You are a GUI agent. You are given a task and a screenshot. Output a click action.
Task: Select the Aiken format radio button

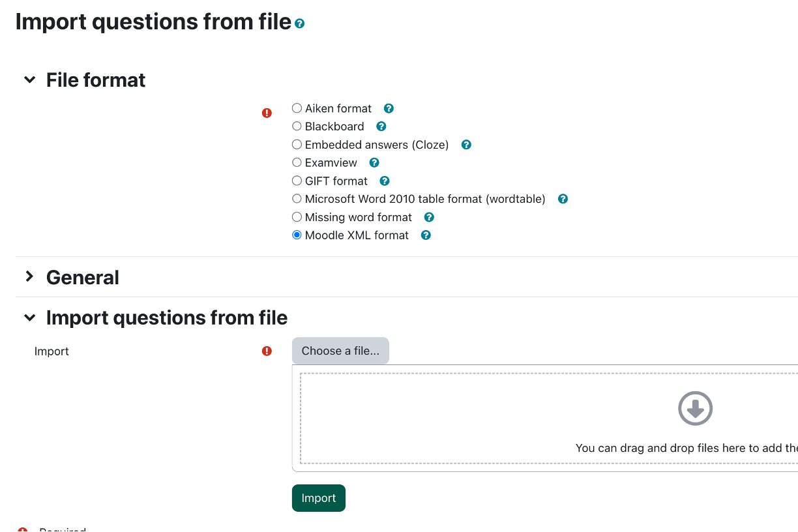pos(297,108)
